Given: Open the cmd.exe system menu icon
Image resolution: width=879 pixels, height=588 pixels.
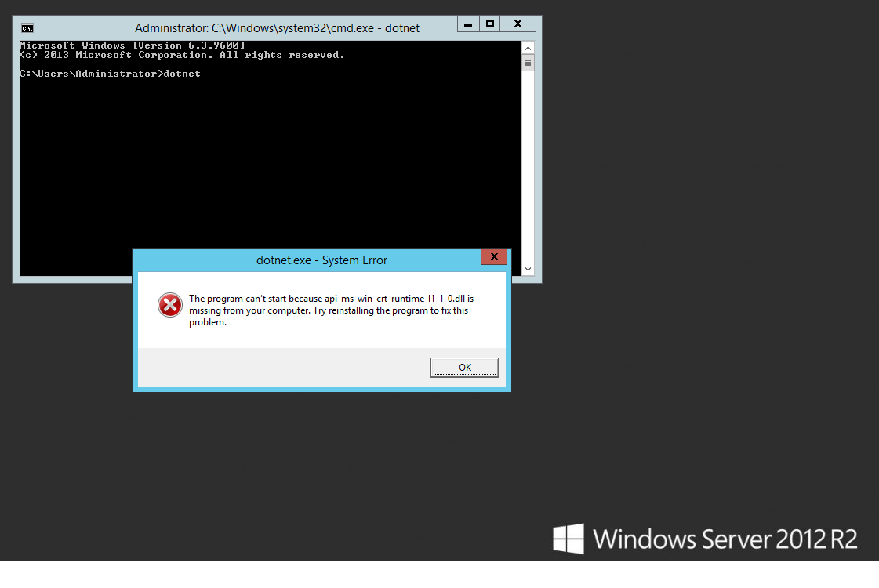Looking at the screenshot, I should [27, 28].
